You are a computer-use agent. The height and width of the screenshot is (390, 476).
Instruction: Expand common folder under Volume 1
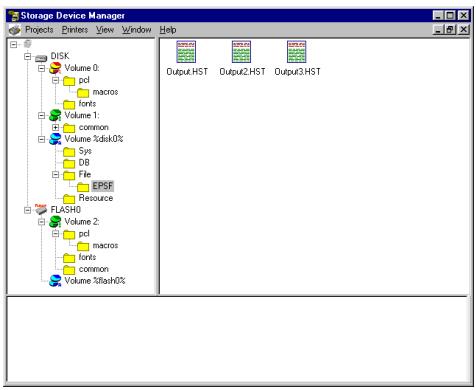click(x=55, y=127)
